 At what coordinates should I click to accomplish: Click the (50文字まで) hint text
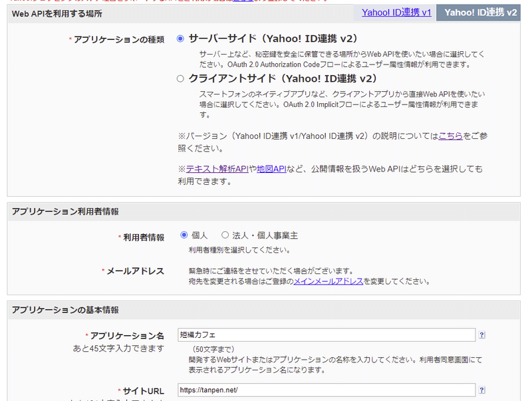(x=213, y=349)
